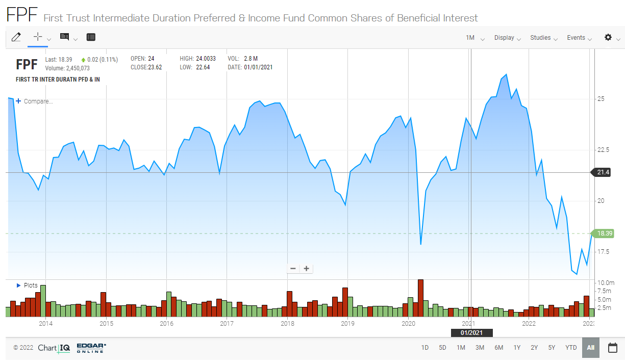Select the 1Y time range

point(517,348)
